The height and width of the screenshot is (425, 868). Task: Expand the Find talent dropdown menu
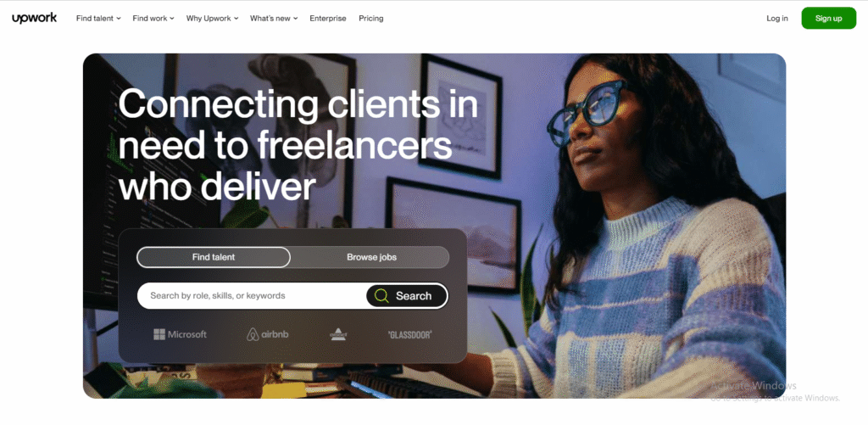98,19
